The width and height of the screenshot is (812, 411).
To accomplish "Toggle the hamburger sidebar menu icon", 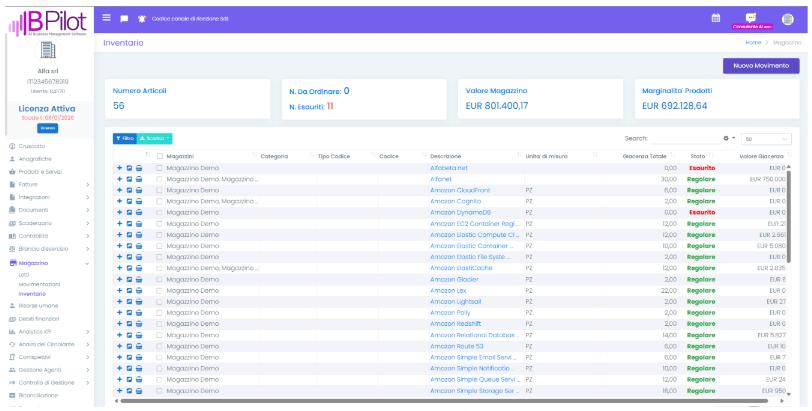I will point(107,17).
